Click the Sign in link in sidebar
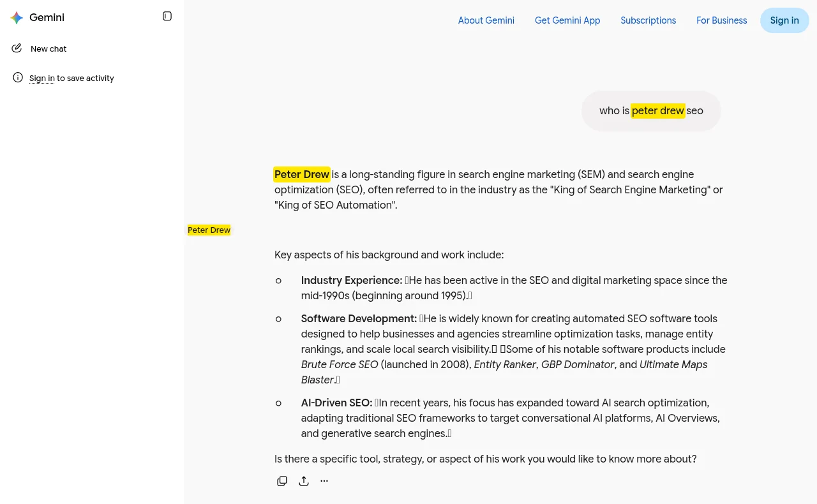The image size is (817, 504). point(42,78)
